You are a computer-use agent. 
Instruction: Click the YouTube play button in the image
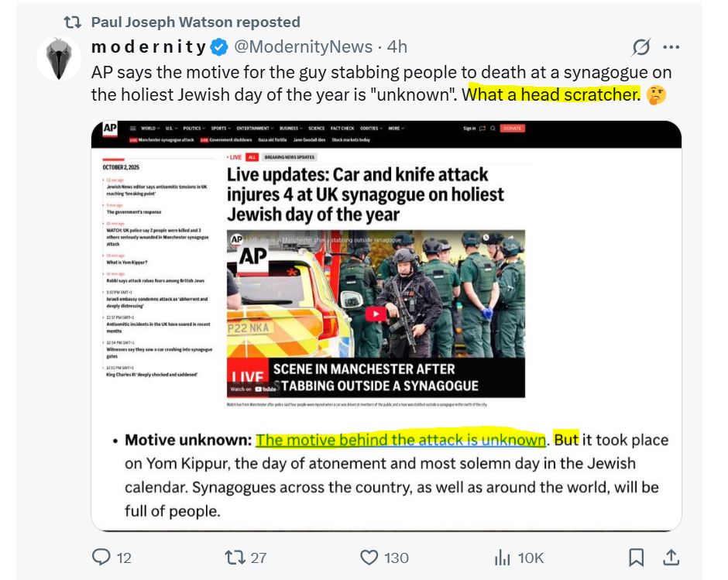click(376, 314)
